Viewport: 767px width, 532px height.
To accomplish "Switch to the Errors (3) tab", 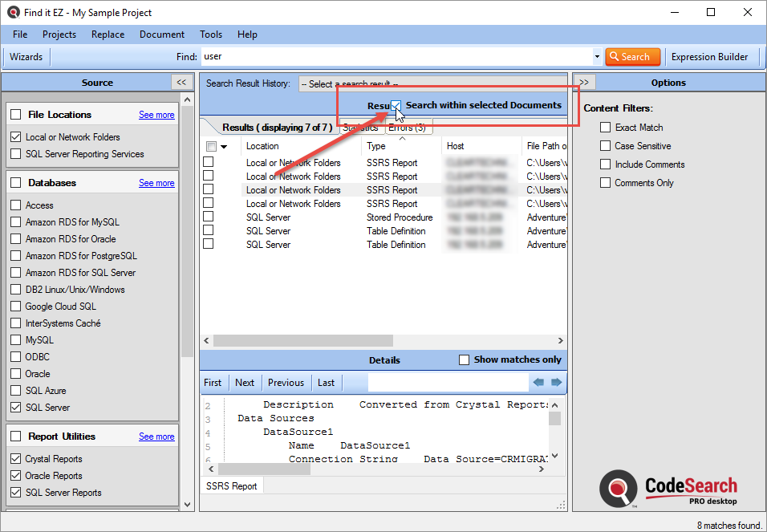I will coord(407,128).
